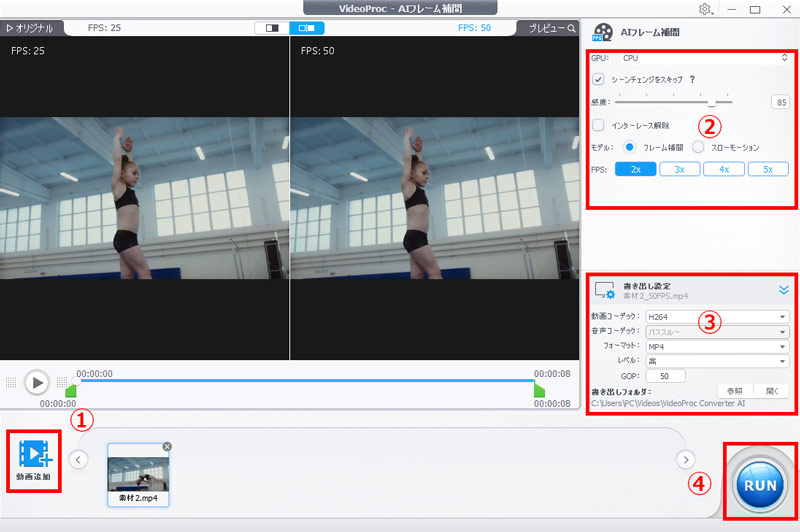The width and height of the screenshot is (800, 532).
Task: Select the フレーム補間 radio button
Action: coord(630,147)
